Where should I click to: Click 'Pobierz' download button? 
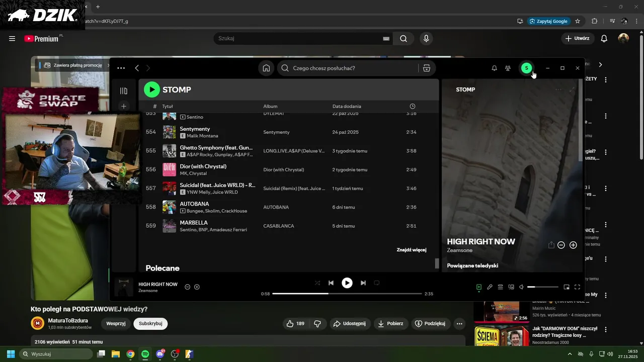[x=390, y=324]
